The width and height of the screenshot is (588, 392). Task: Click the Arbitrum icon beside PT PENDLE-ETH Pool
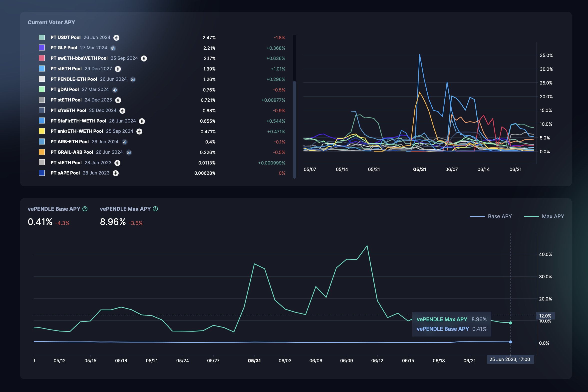[x=133, y=79]
